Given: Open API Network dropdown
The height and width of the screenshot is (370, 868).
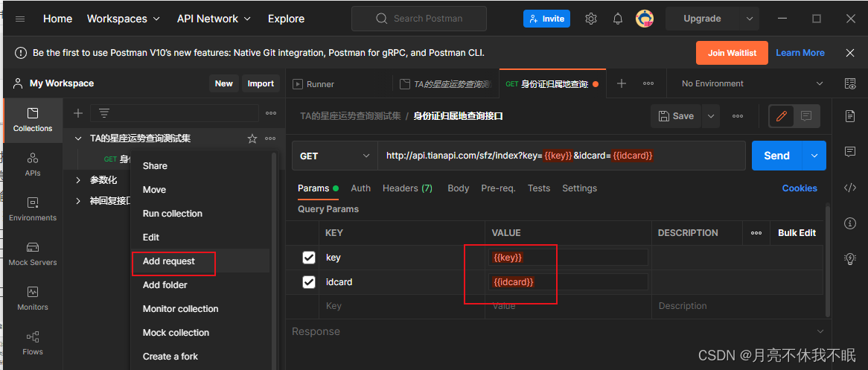Looking at the screenshot, I should click(x=214, y=19).
